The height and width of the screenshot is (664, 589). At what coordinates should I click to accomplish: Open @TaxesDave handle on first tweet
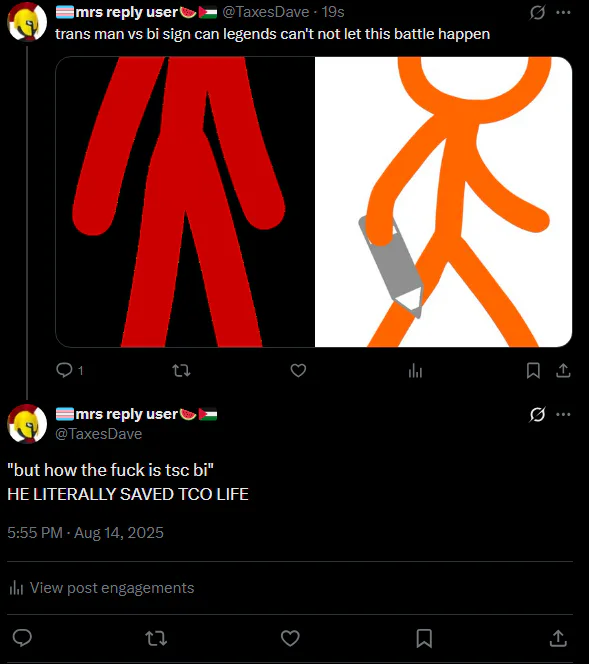click(x=265, y=12)
